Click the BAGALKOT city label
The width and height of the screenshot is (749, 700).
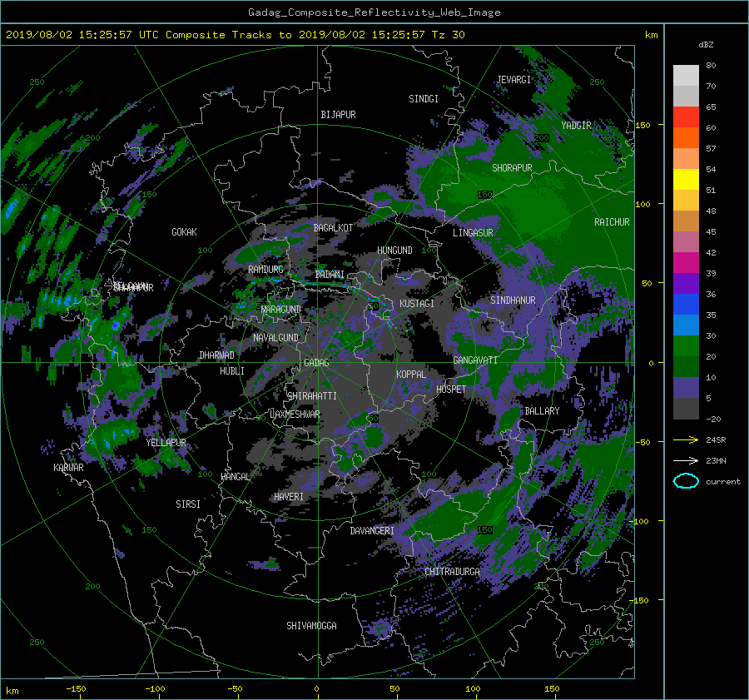click(333, 228)
